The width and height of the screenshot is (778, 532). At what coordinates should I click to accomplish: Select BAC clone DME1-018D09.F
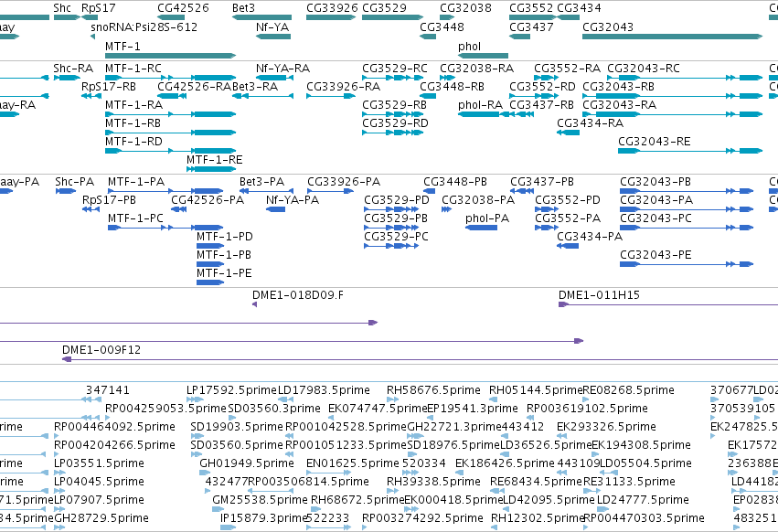(254, 304)
